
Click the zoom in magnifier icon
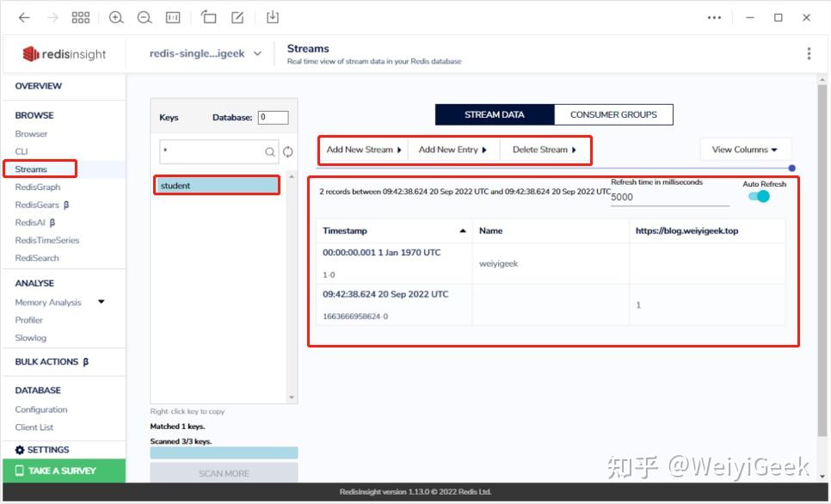tap(115, 17)
